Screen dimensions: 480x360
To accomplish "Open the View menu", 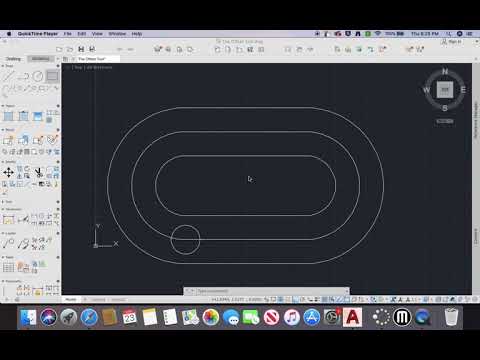I will [97, 34].
